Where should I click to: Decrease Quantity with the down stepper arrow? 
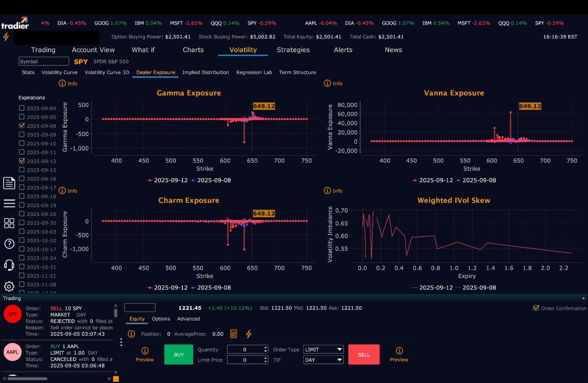point(266,351)
